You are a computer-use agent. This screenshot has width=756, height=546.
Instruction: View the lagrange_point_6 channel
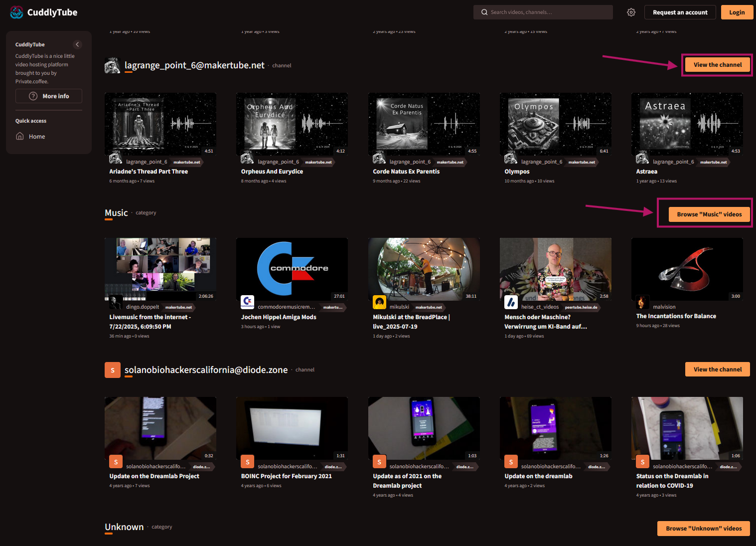(717, 65)
